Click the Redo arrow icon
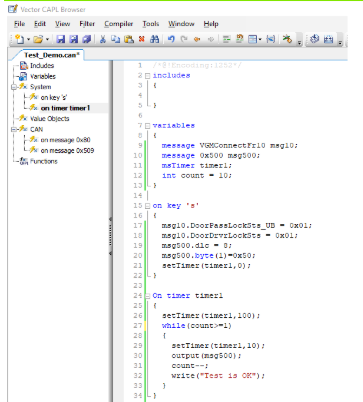The height and width of the screenshot is (402, 363). pyautogui.click(x=184, y=39)
